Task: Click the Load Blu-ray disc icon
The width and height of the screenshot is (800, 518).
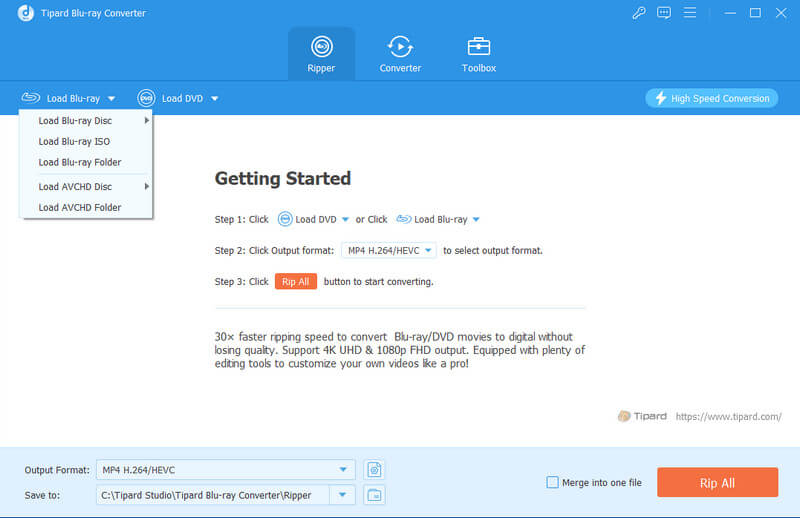Action: [31, 97]
